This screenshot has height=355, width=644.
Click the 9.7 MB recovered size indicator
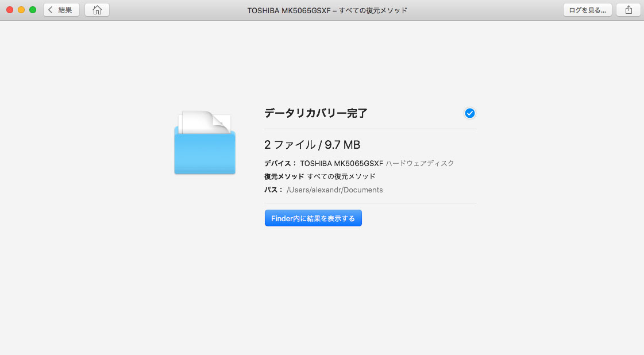(x=343, y=145)
